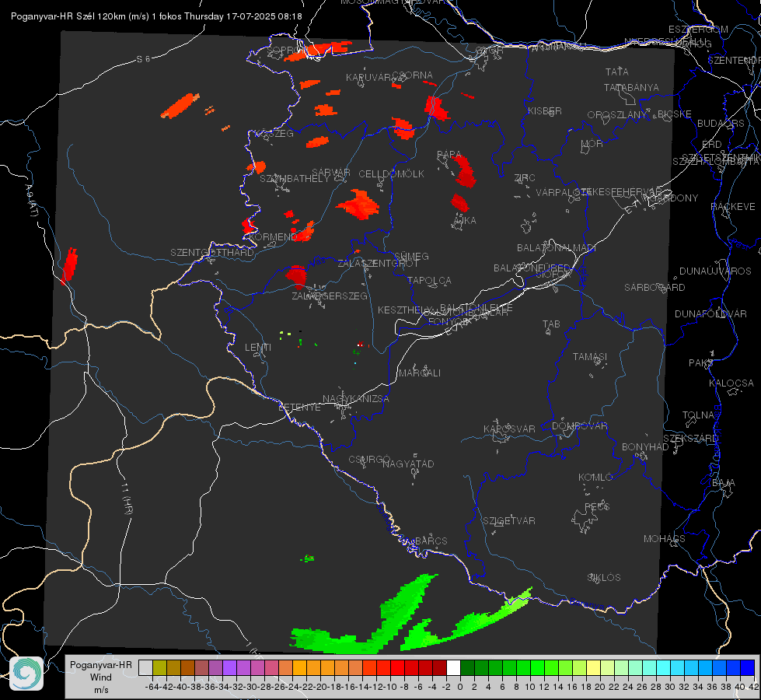The image size is (761, 700).
Task: Choose the dark blue last legend swatch
Action: (x=748, y=667)
